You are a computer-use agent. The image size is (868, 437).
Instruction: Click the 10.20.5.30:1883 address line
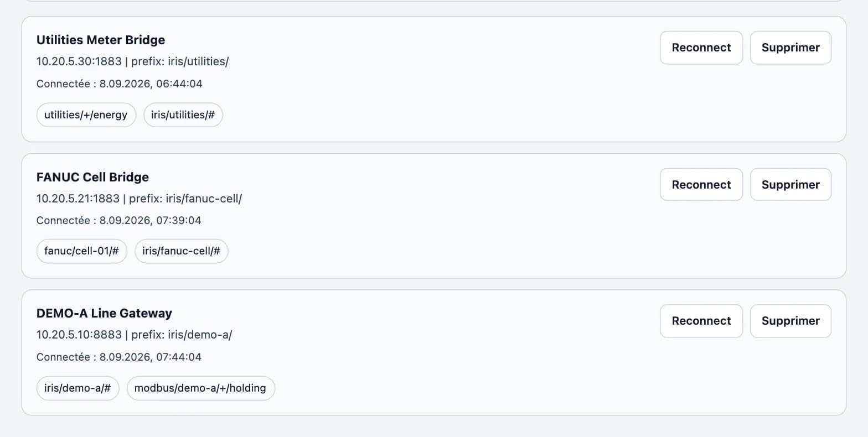point(132,61)
